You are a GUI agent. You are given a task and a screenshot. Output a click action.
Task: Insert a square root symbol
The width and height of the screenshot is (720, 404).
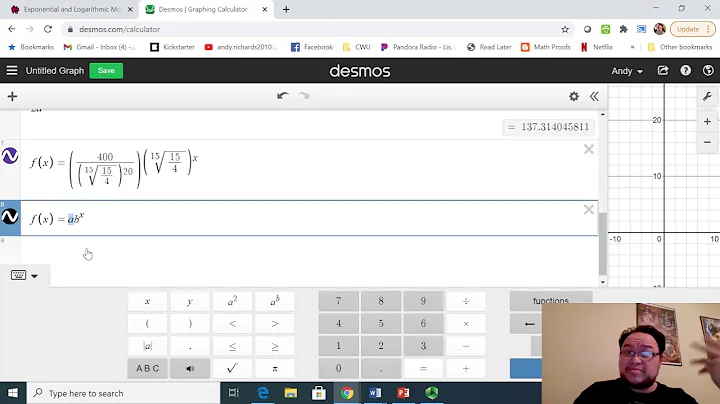(232, 368)
